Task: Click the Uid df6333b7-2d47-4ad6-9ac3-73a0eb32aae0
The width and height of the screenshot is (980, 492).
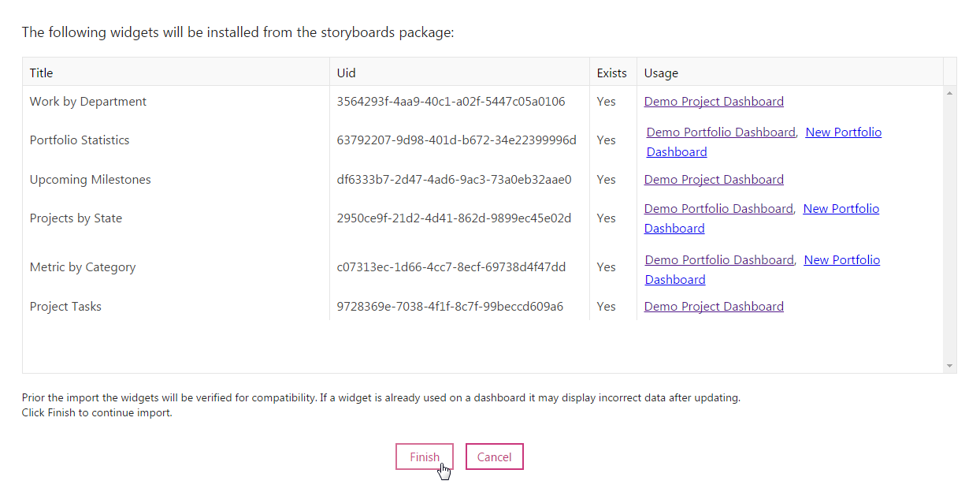Action: 454,179
